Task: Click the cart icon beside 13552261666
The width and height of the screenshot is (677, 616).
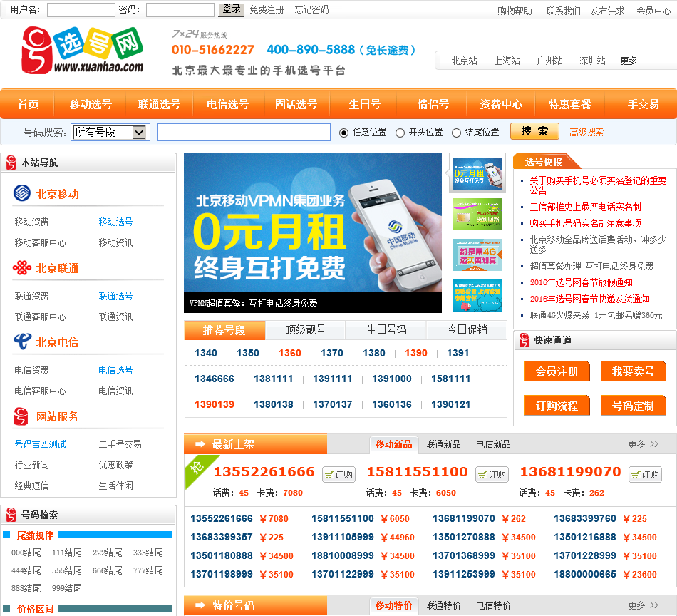Action: tap(329, 475)
